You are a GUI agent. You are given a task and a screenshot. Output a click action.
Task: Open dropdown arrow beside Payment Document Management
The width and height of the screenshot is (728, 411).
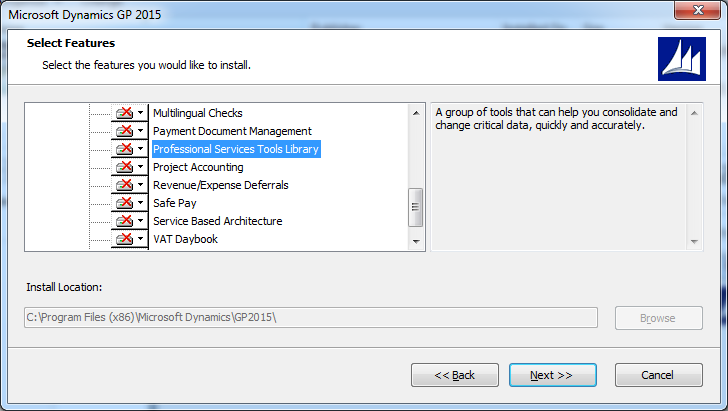[141, 131]
